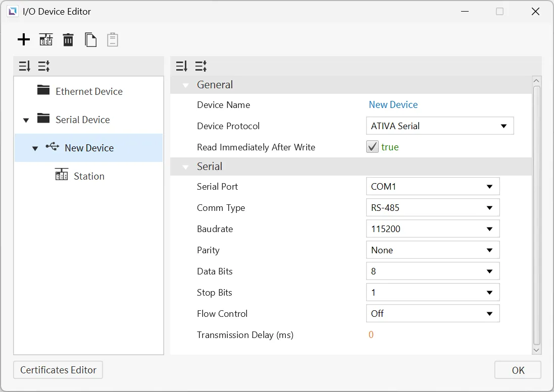Click the Transmission Delay value field
The width and height of the screenshot is (554, 392).
tap(371, 335)
